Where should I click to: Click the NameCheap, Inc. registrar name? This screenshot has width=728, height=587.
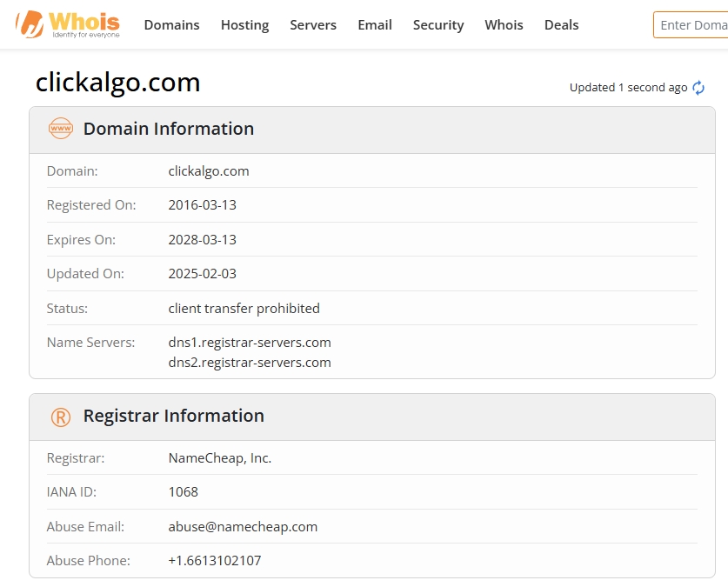click(x=220, y=457)
